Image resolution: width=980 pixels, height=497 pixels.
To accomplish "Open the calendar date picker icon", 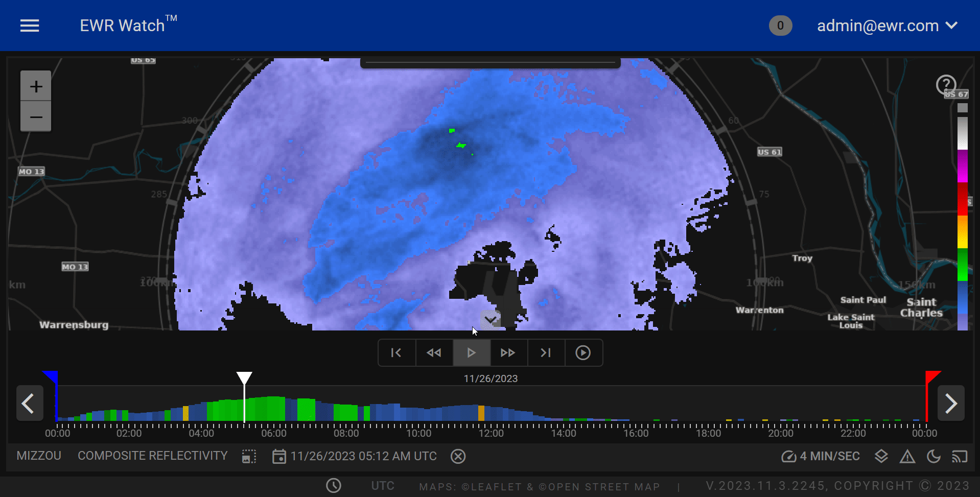I will (x=279, y=456).
